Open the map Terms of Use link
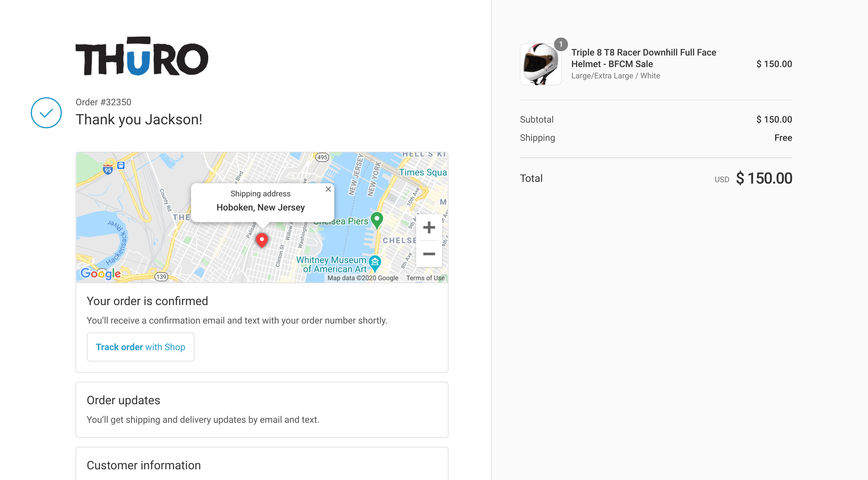Screen dimensions: 868x480 (425, 278)
